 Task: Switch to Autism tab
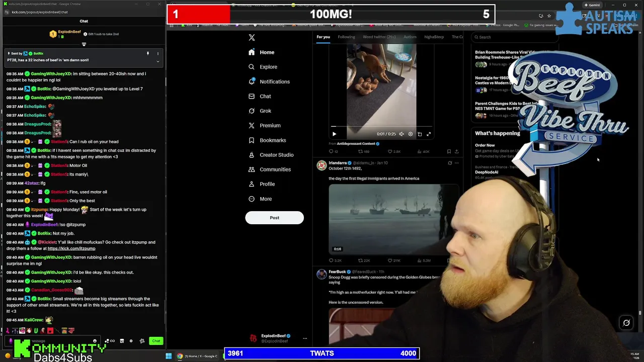(410, 37)
